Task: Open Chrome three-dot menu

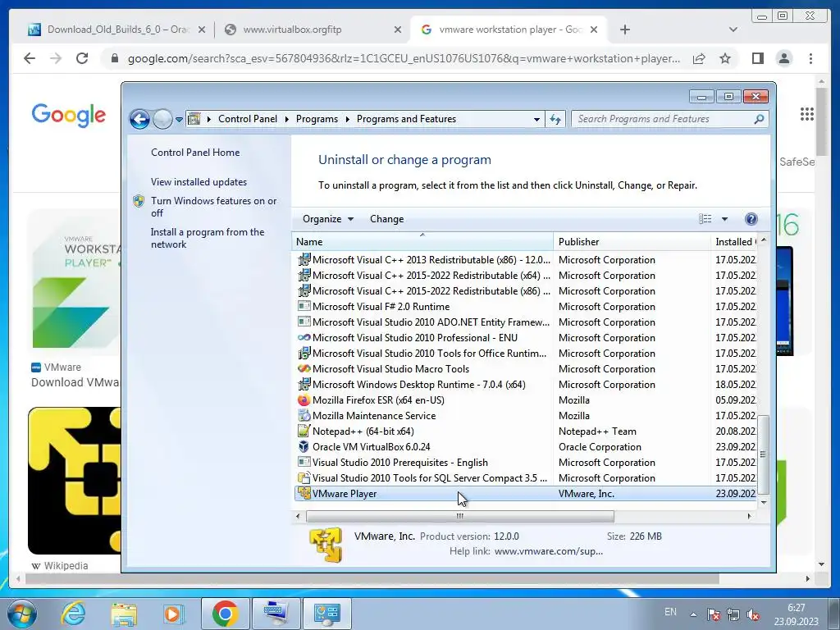Action: pyautogui.click(x=810, y=58)
